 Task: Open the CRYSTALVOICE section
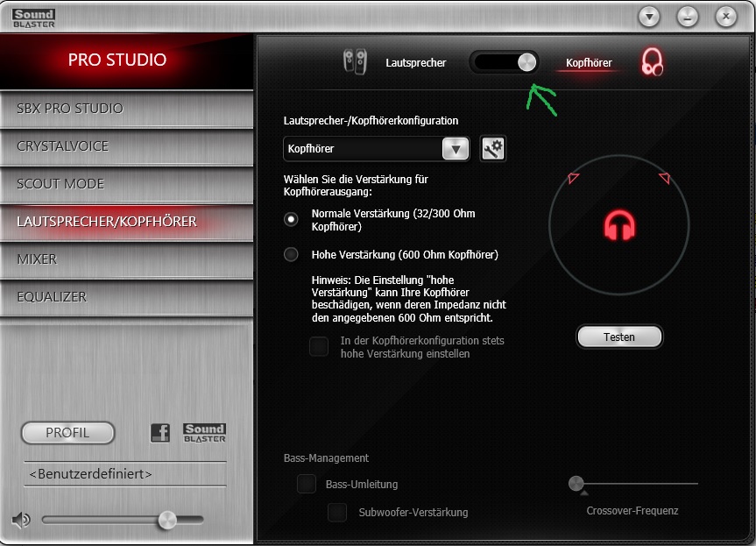pos(126,146)
